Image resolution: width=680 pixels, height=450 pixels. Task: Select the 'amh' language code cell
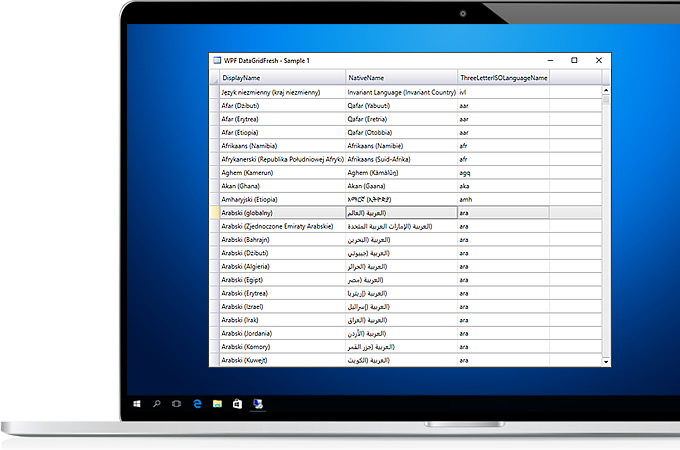point(503,199)
